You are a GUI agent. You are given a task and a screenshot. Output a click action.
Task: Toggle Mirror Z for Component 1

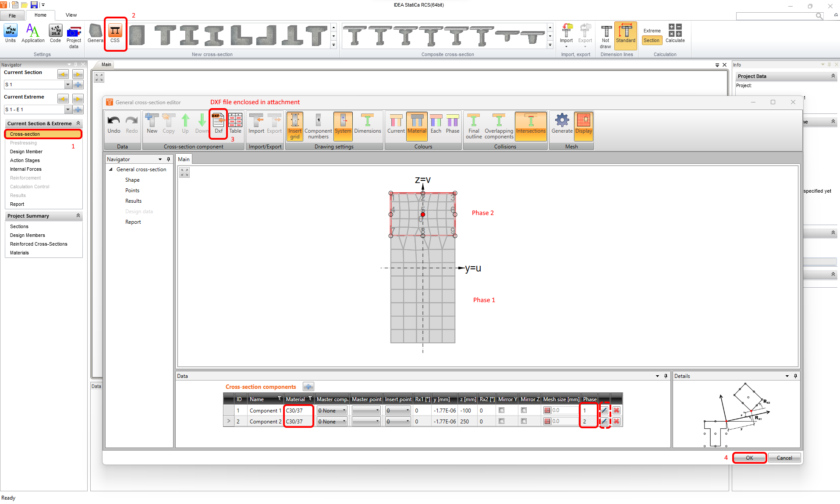(524, 410)
